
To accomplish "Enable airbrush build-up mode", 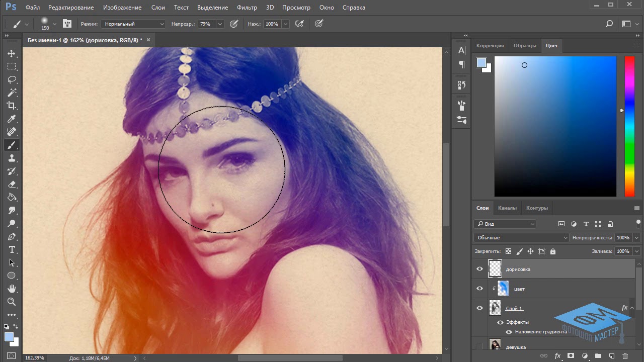I will point(299,24).
